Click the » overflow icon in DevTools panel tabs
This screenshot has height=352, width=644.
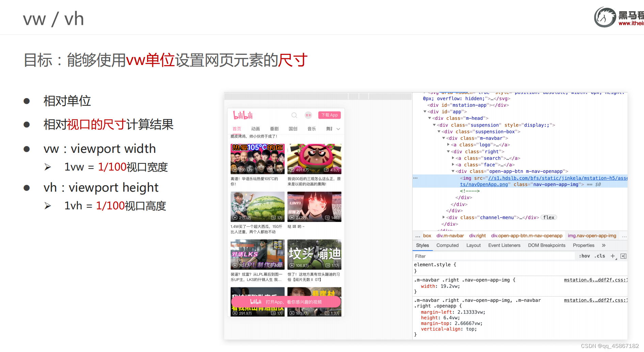click(603, 245)
